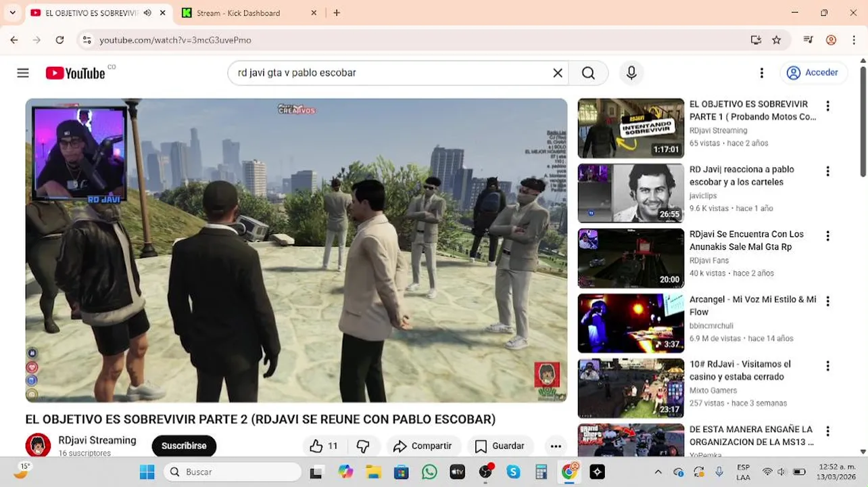Open the Anunakis Gta Rp video thumbnail
The image size is (868, 487).
coord(631,258)
